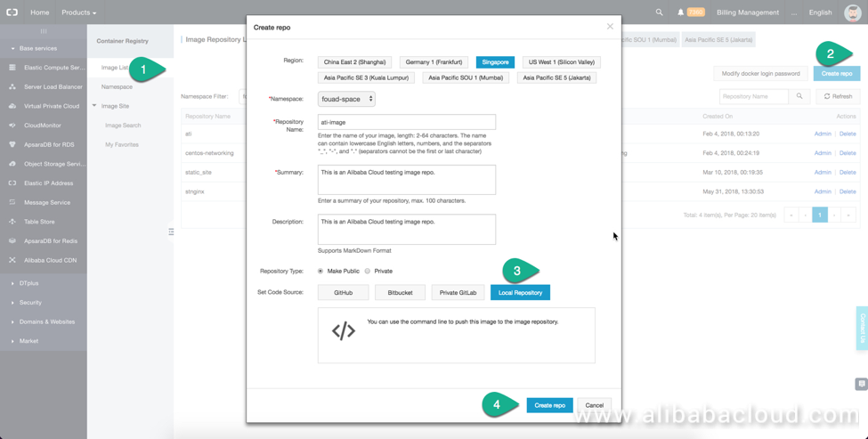The image size is (868, 439).
Task: Select the Make Public radio button
Action: (x=320, y=272)
